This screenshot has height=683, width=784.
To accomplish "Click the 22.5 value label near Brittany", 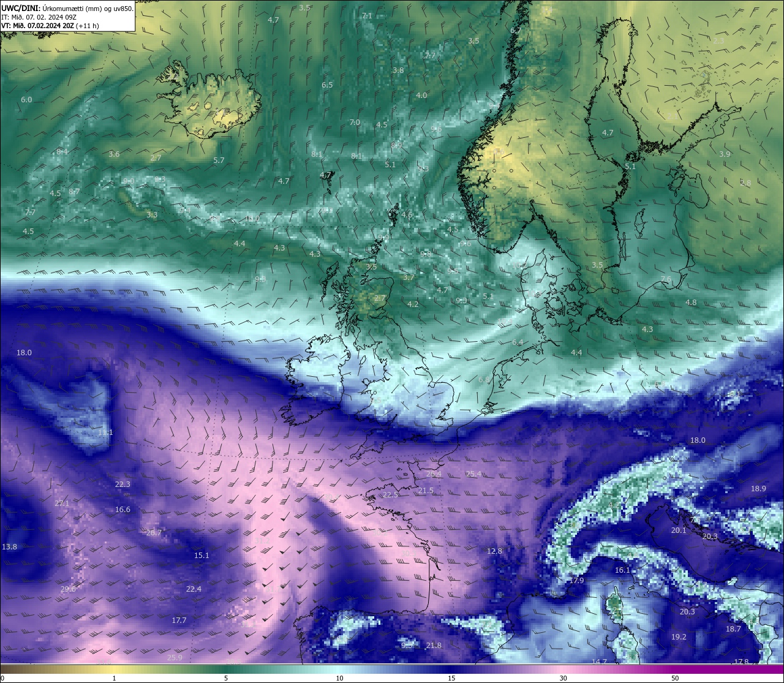I will point(390,495).
